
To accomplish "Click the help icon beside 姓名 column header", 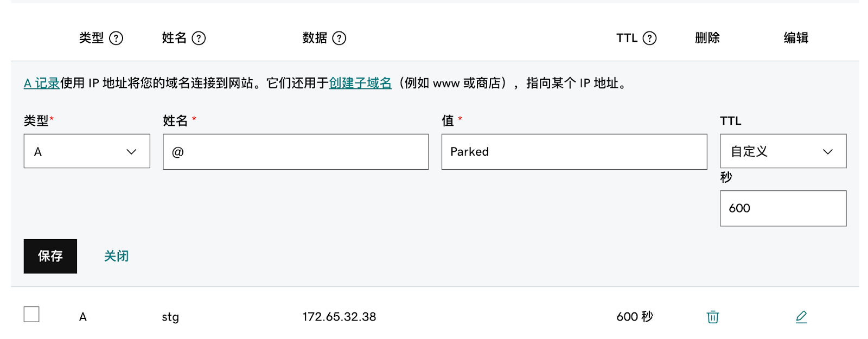I will tap(199, 38).
